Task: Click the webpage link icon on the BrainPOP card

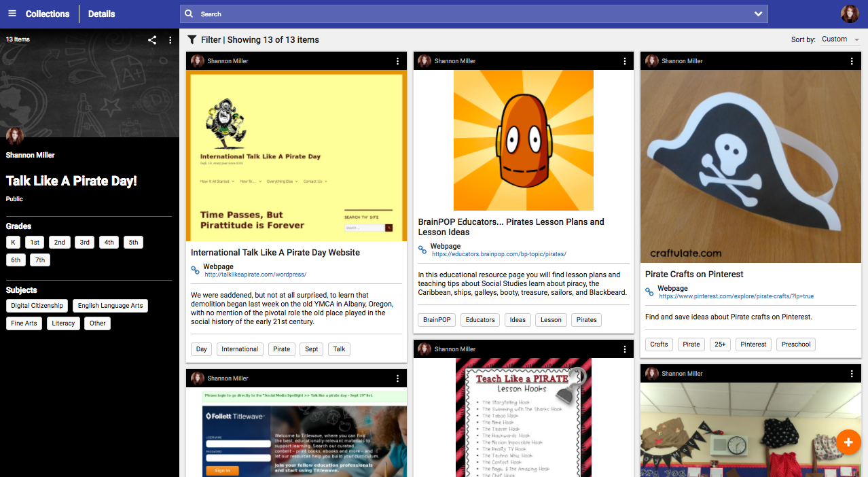Action: [422, 249]
